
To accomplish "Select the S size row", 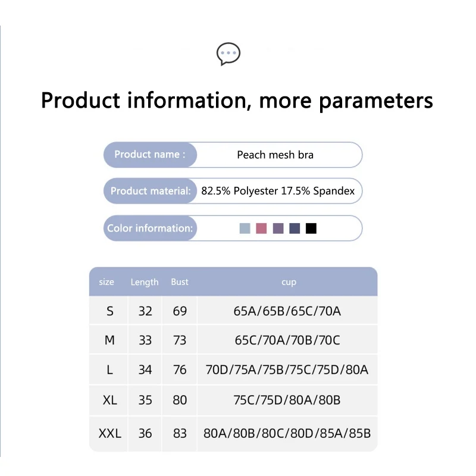I will coord(233,311).
